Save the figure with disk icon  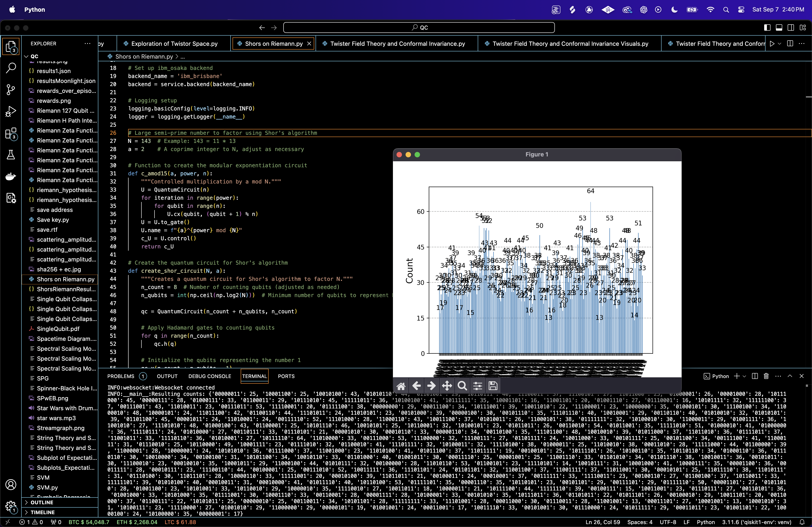pyautogui.click(x=493, y=386)
